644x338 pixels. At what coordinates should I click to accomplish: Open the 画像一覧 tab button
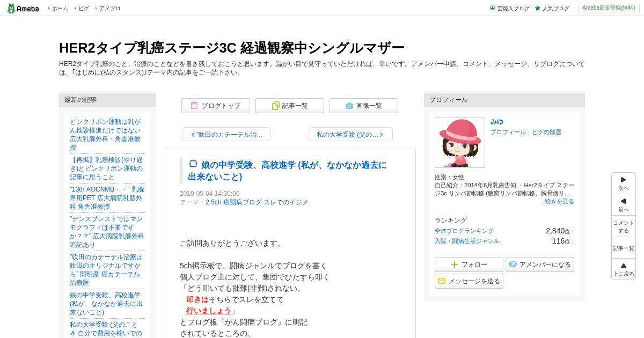(x=364, y=106)
